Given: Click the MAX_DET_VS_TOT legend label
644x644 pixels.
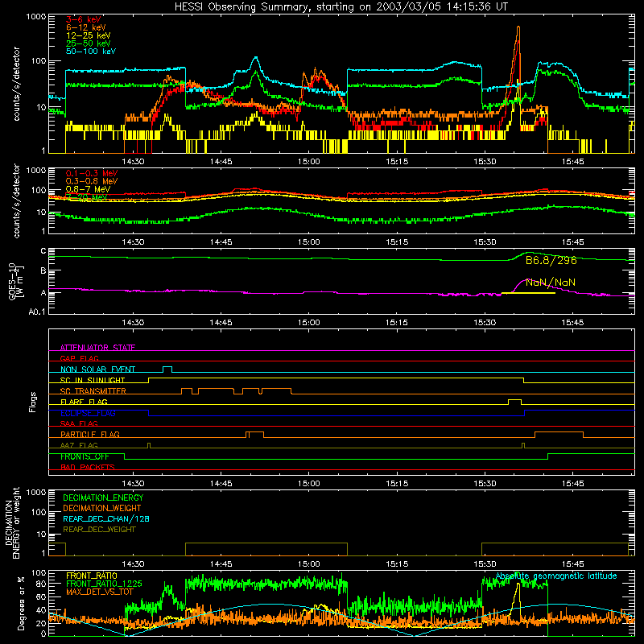Looking at the screenshot, I should 100,592.
